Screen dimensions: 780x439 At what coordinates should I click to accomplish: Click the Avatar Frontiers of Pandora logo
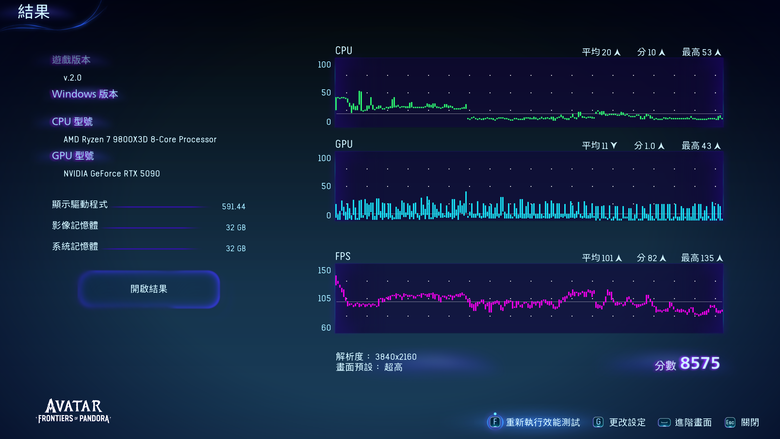74,411
